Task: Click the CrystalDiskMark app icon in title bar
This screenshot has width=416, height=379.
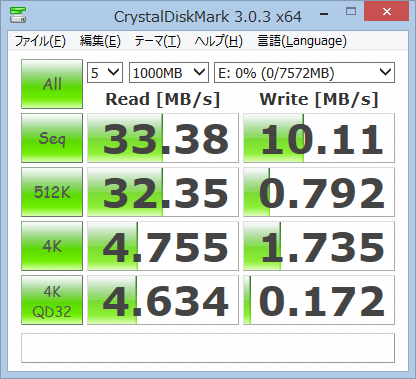Action: click(18, 14)
